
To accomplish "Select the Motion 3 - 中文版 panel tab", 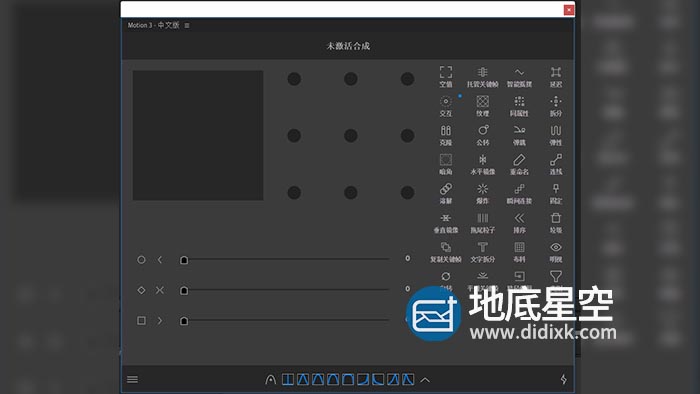I will pos(154,25).
